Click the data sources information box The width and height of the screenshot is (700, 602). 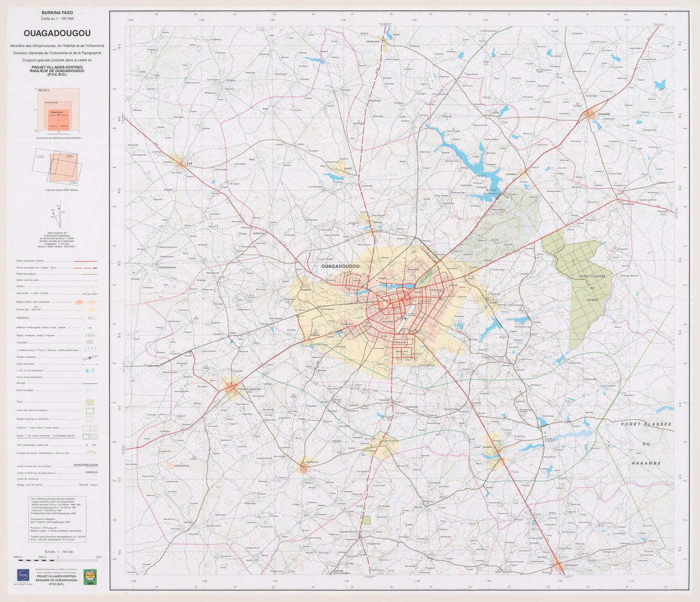pyautogui.click(x=57, y=520)
